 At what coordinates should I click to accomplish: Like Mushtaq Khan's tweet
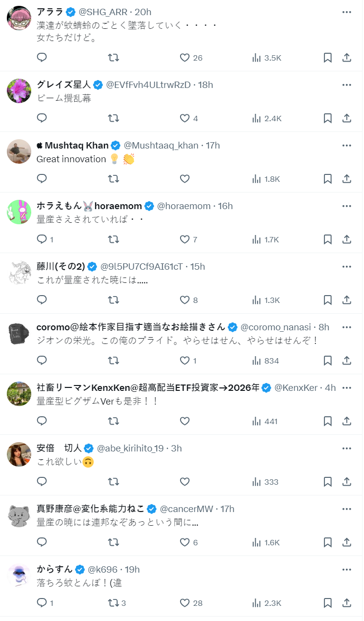[x=184, y=179]
